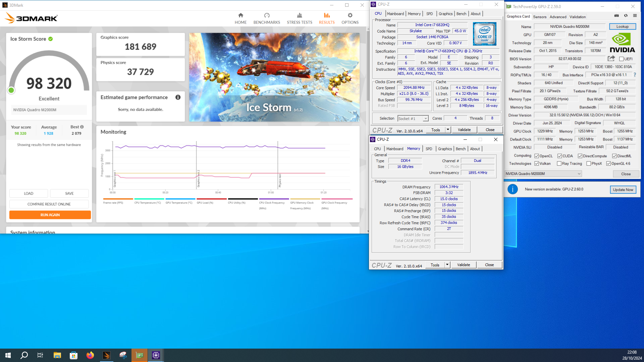Open 3DMark Stress Tests icon
The width and height of the screenshot is (644, 362).
coord(300,15)
